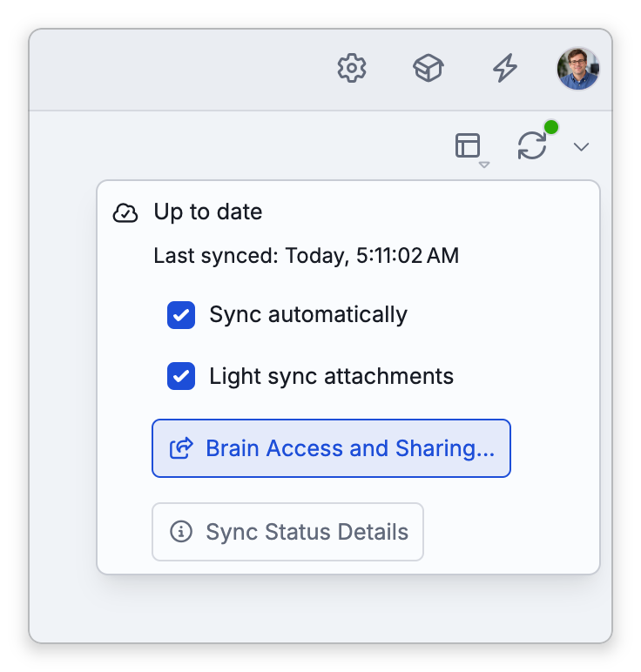Click the lightning bolt icon

(x=504, y=68)
